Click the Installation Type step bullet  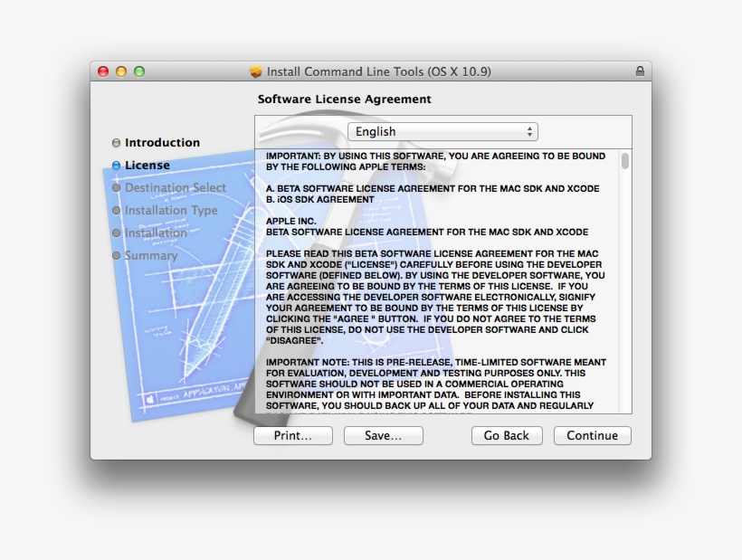[117, 210]
